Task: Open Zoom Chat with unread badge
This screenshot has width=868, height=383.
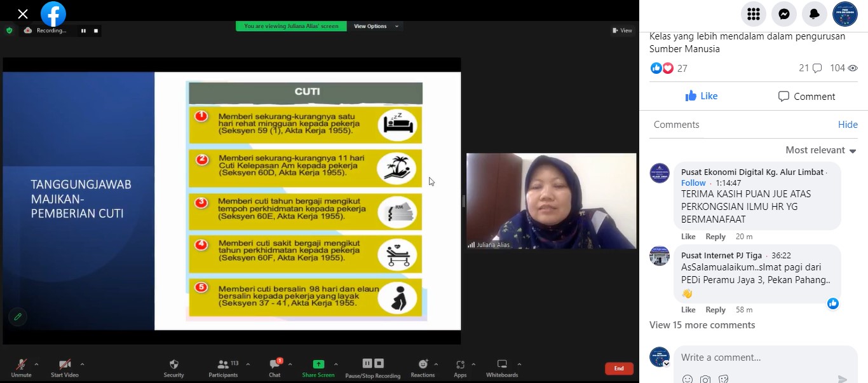Action: point(275,368)
